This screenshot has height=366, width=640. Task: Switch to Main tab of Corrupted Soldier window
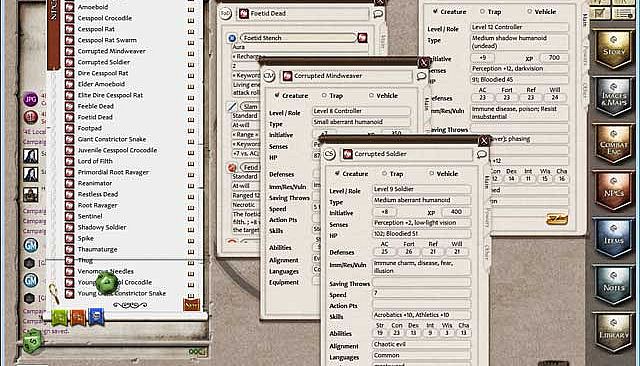tap(487, 182)
